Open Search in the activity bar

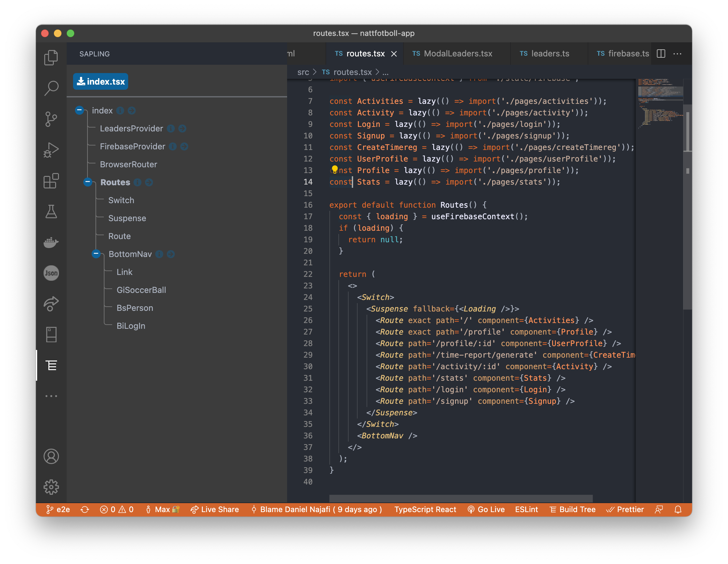pyautogui.click(x=51, y=88)
